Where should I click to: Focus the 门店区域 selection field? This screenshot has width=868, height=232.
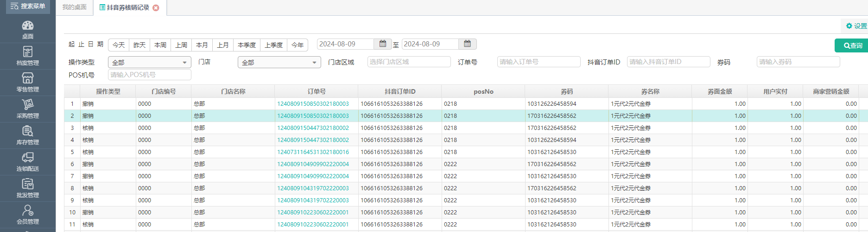tap(409, 62)
